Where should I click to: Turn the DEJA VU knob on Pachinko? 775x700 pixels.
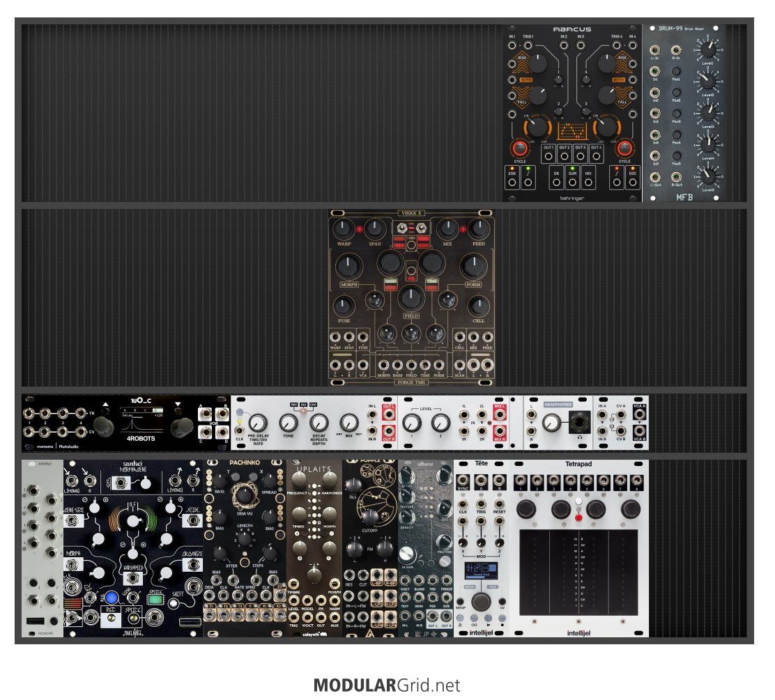244,497
